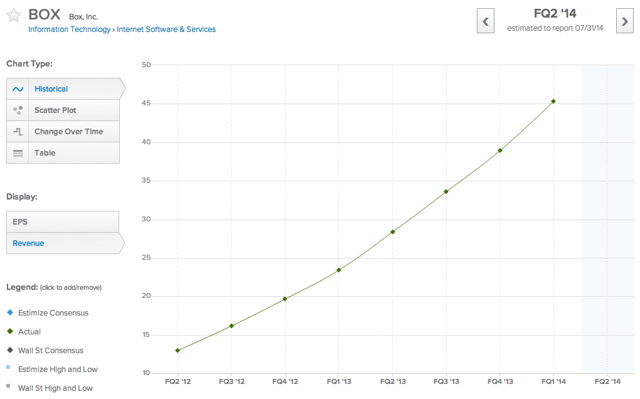The image size is (640, 399).
Task: Click the 'Box, Inc.' company name
Action: (83, 17)
